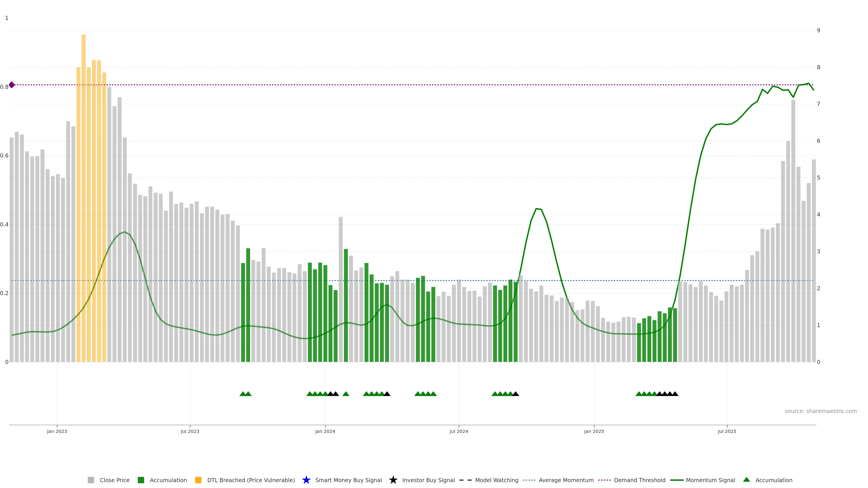Click the Jul 2025 axis label
The height and width of the screenshot is (488, 868).
pyautogui.click(x=727, y=432)
